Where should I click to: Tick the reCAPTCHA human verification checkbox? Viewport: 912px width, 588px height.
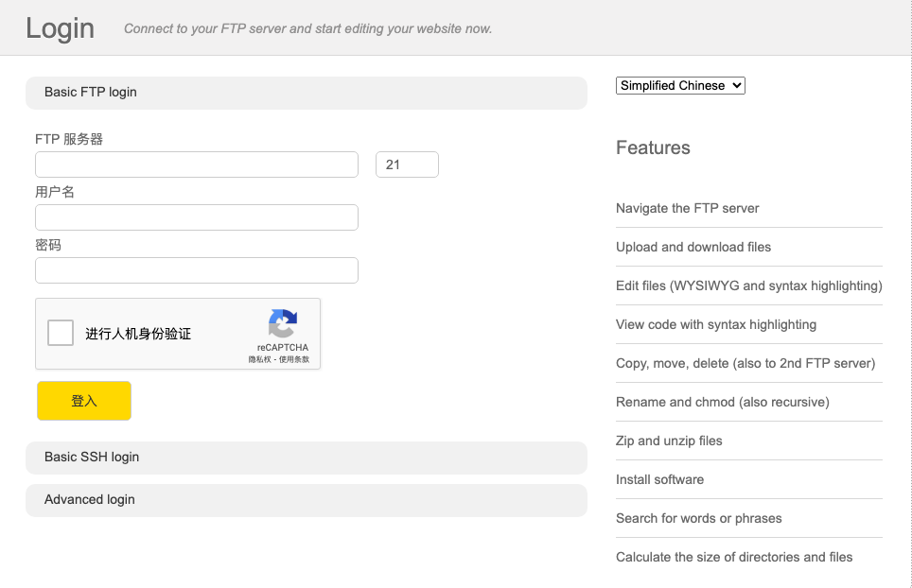click(x=61, y=333)
